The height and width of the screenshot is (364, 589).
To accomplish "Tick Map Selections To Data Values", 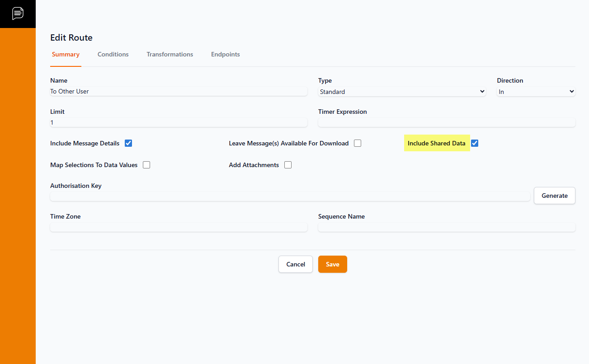I will tap(146, 165).
